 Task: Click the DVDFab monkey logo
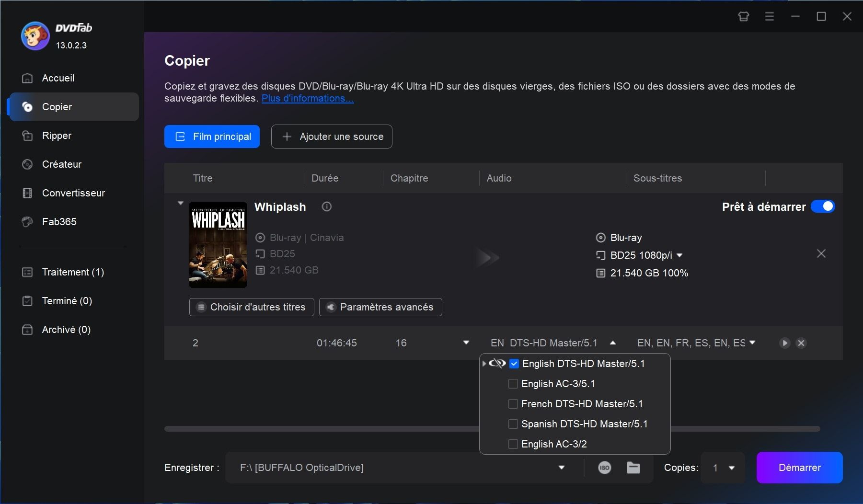pyautogui.click(x=35, y=36)
